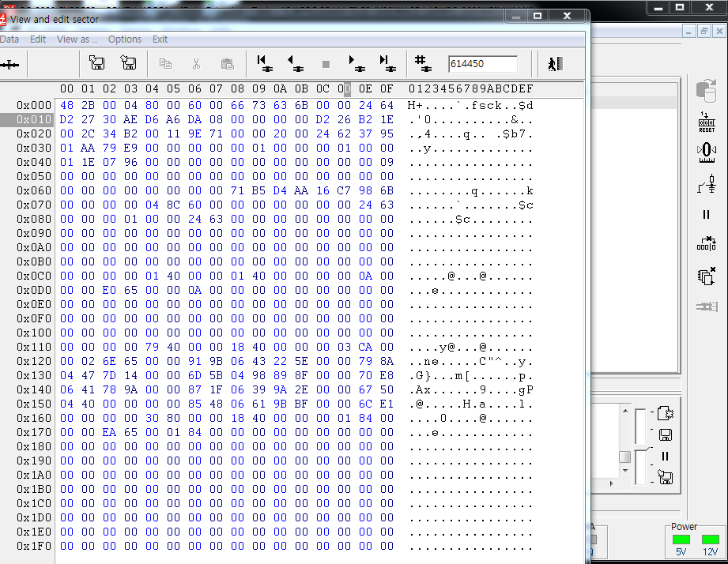The width and height of the screenshot is (728, 564).
Task: Click the load-to-floppy arrow icon in lower panel
Action: click(x=666, y=477)
